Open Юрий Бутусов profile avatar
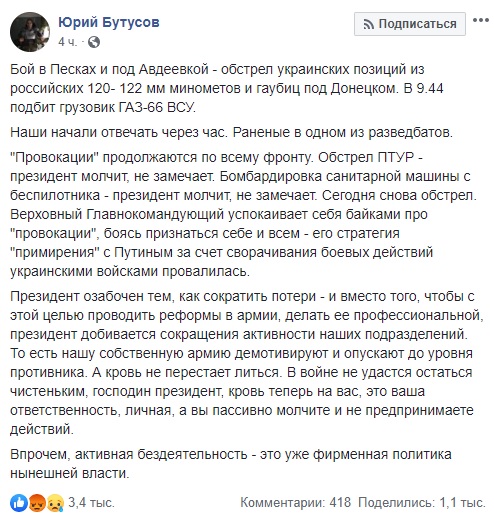Viewport: 494px width, 519px height. click(30, 32)
